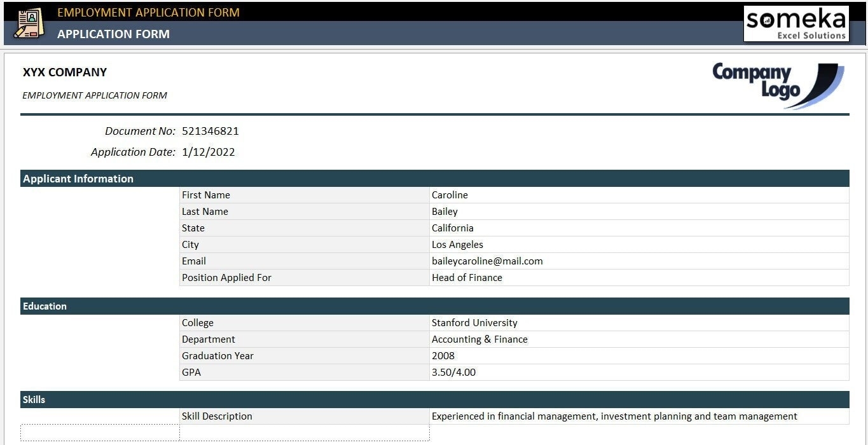Click the GPA value 3.50/4.00
This screenshot has height=445, width=868.
[x=453, y=372]
